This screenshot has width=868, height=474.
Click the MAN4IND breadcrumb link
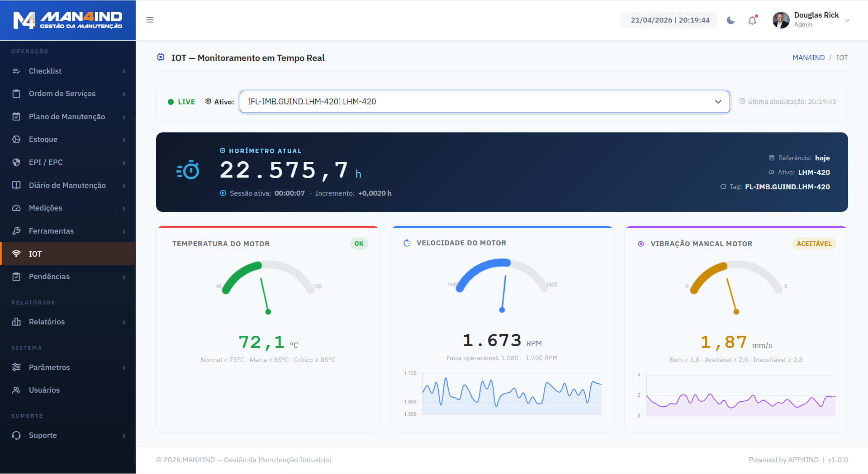(808, 57)
